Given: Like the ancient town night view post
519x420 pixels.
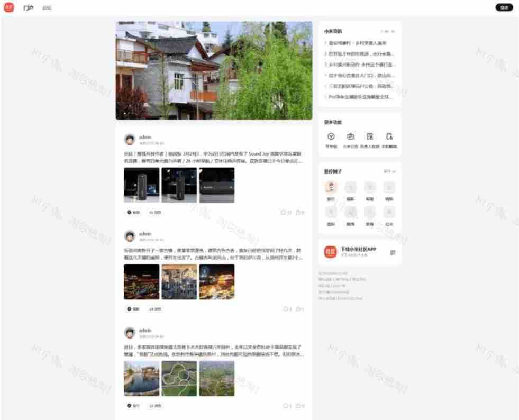Looking at the screenshot, I should [x=298, y=309].
